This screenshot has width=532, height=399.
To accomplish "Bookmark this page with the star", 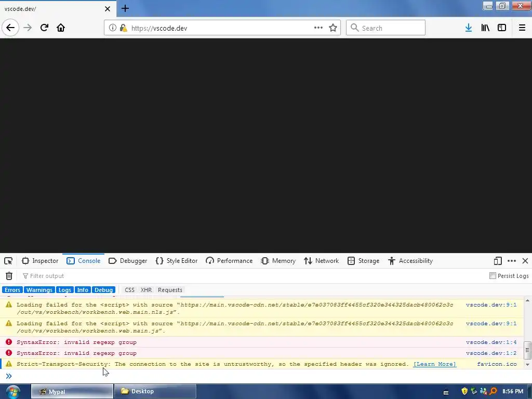I will [x=333, y=28].
